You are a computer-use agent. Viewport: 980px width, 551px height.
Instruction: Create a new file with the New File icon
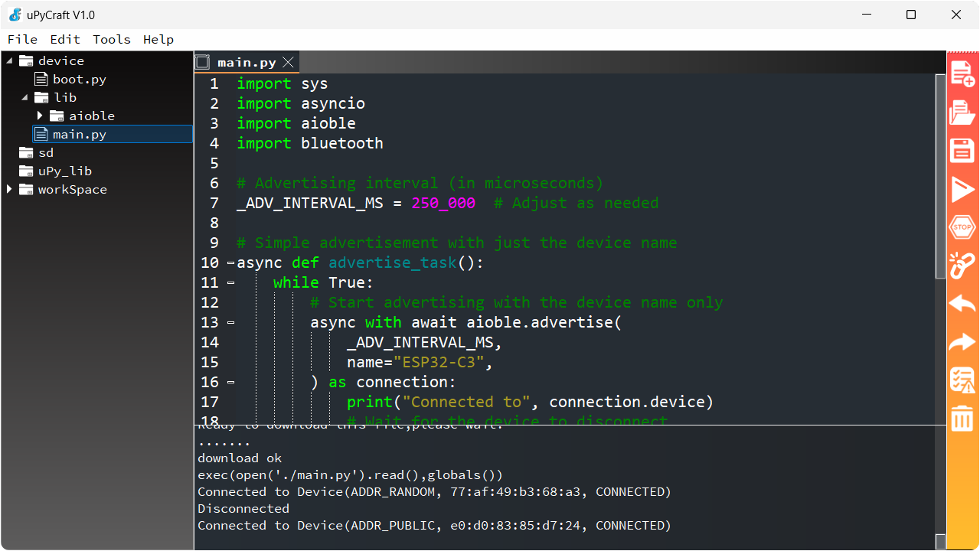[x=962, y=74]
